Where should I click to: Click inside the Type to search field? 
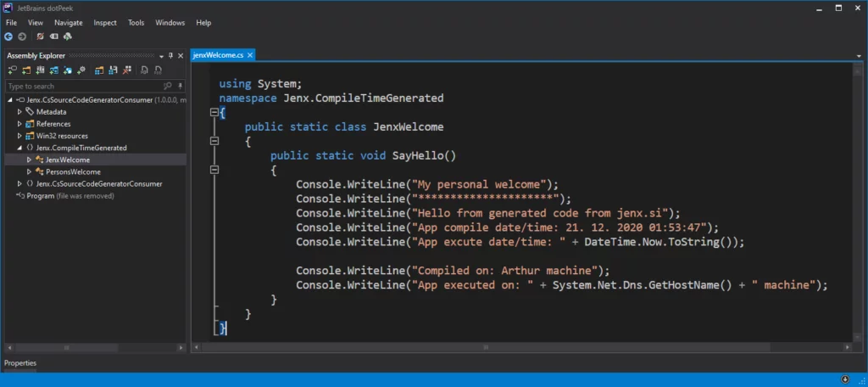pos(81,86)
